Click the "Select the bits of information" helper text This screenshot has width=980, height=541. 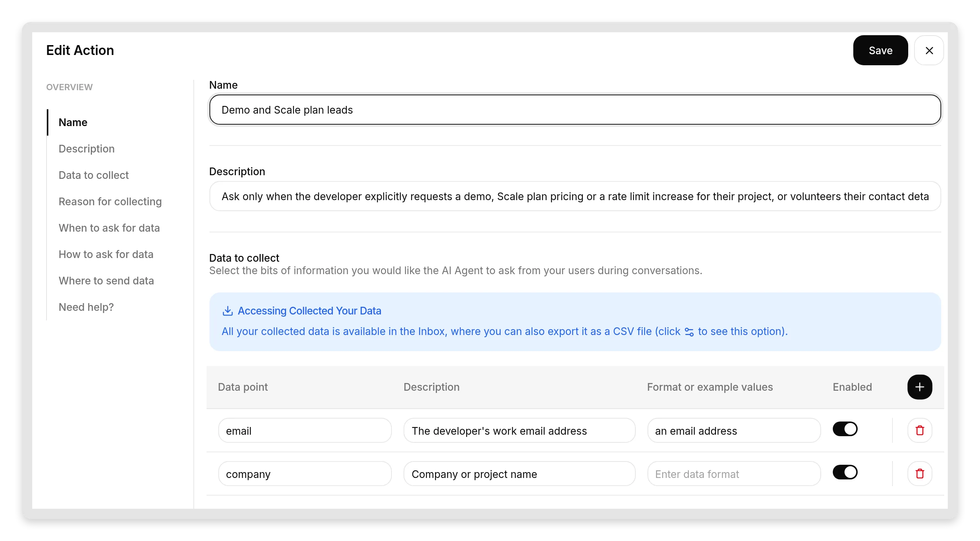(x=456, y=270)
